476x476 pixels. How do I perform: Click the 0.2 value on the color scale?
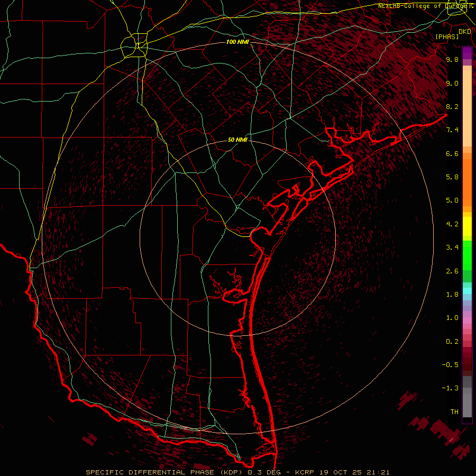click(x=452, y=342)
